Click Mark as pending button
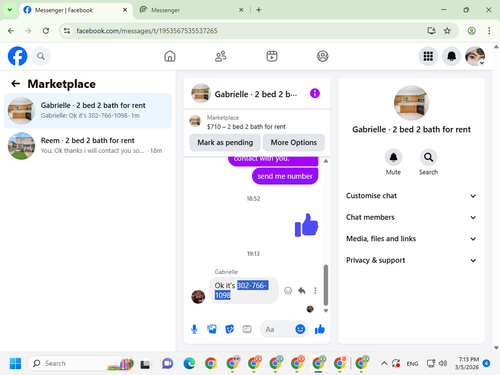Viewport: 500px width, 375px height. tap(225, 142)
